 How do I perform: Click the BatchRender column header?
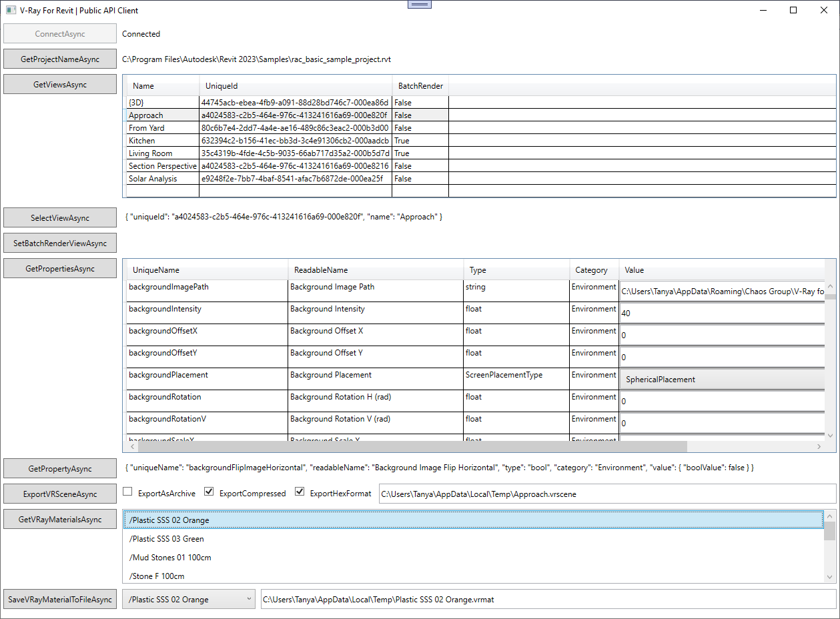[x=420, y=85]
